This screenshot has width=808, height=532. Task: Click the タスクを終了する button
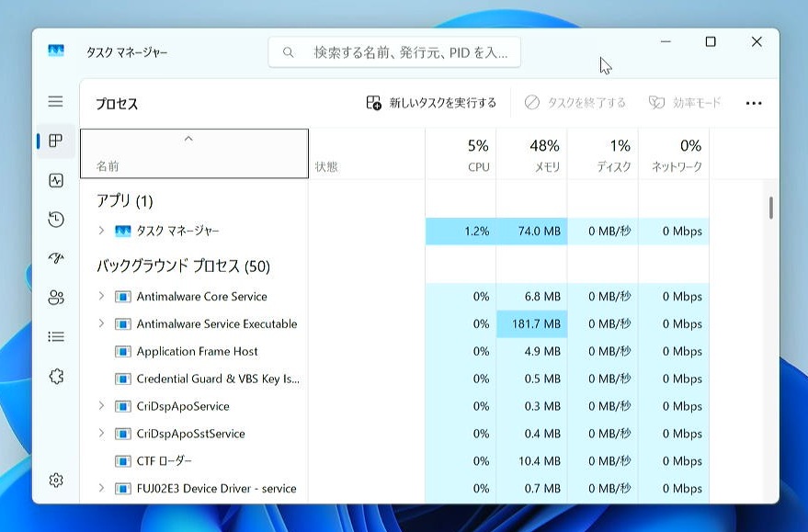575,103
